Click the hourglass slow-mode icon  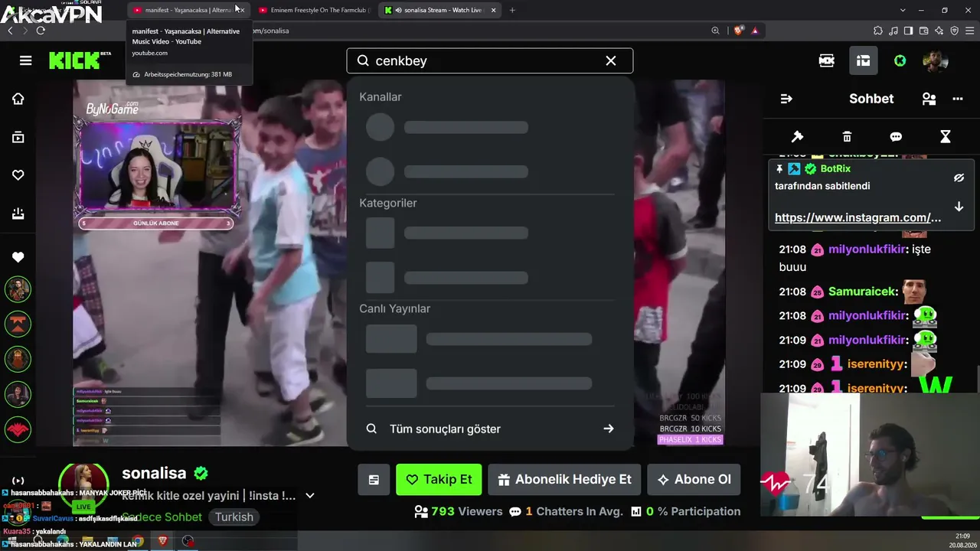(x=946, y=136)
